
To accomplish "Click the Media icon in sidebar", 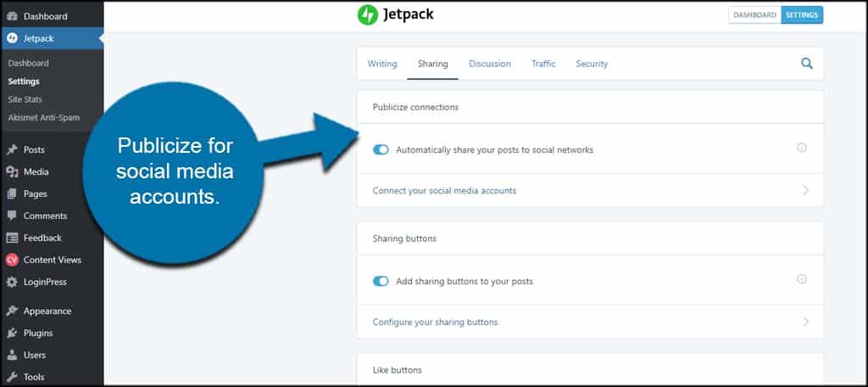I will pyautogui.click(x=12, y=172).
